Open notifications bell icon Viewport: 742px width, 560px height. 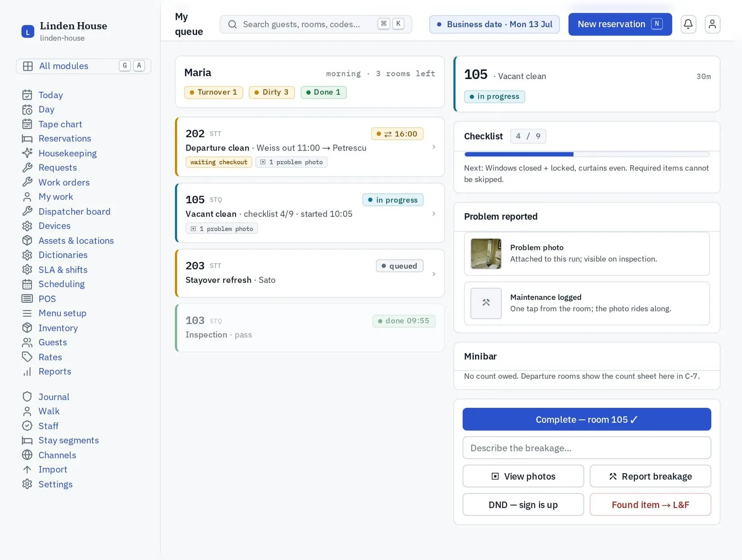[x=688, y=24]
